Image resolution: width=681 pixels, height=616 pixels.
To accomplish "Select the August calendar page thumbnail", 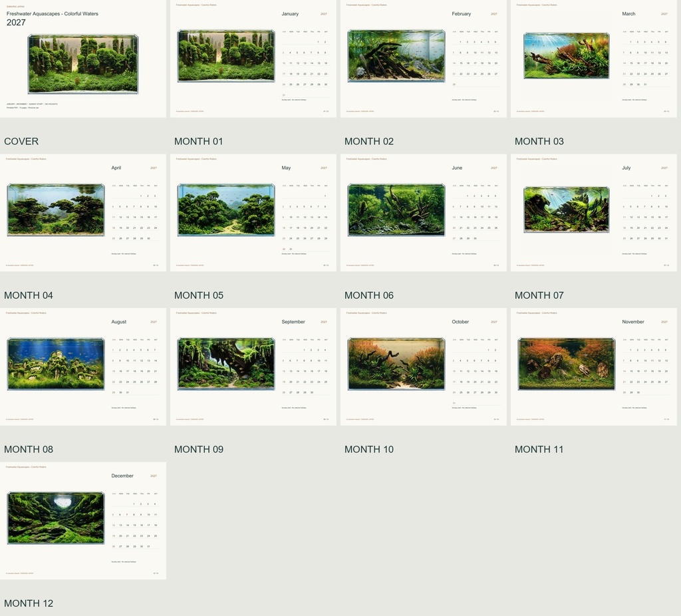I will point(83,367).
